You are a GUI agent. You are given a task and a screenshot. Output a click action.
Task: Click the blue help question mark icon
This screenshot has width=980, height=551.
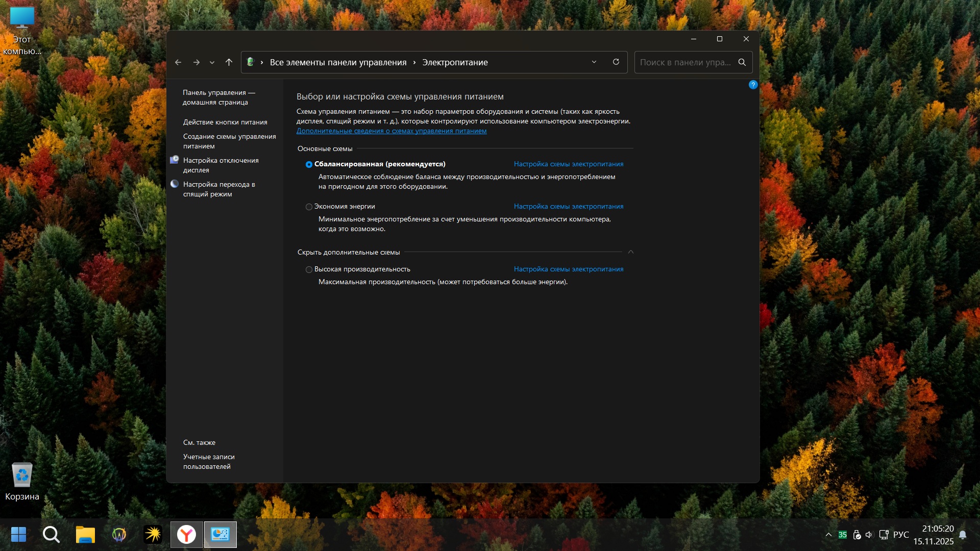point(753,85)
